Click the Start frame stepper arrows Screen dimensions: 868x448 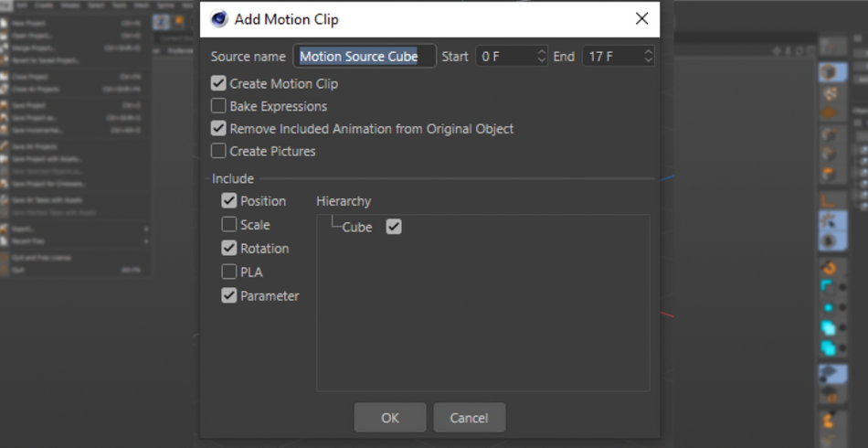(x=542, y=57)
